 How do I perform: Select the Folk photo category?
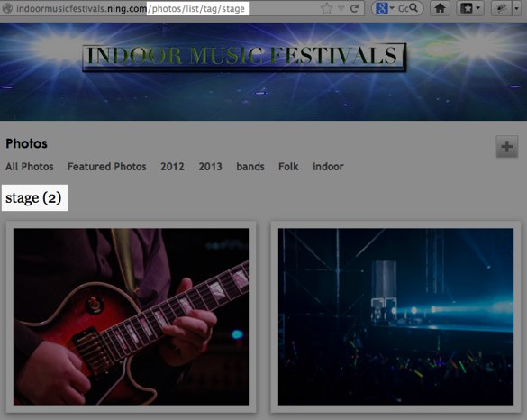pyautogui.click(x=288, y=167)
